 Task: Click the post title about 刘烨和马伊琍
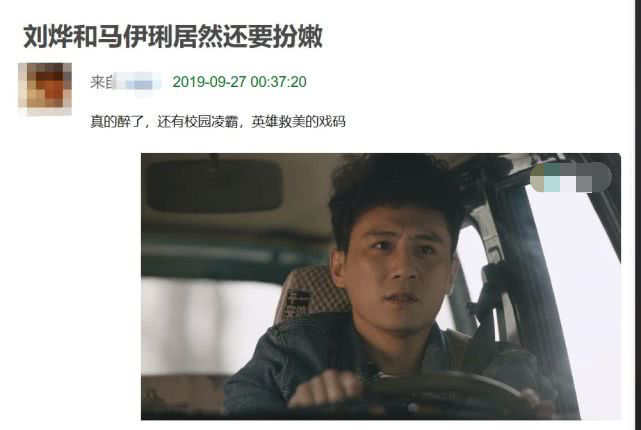pyautogui.click(x=173, y=36)
